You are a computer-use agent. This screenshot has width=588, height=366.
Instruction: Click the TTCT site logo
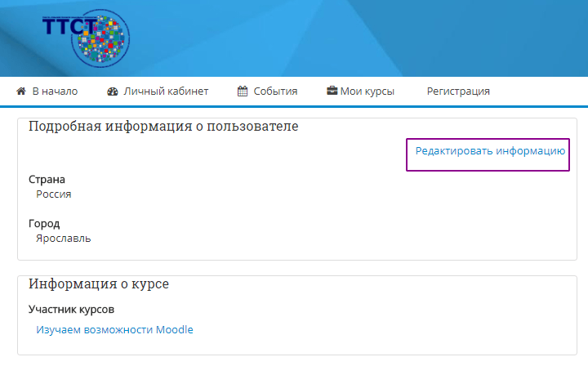(86, 36)
